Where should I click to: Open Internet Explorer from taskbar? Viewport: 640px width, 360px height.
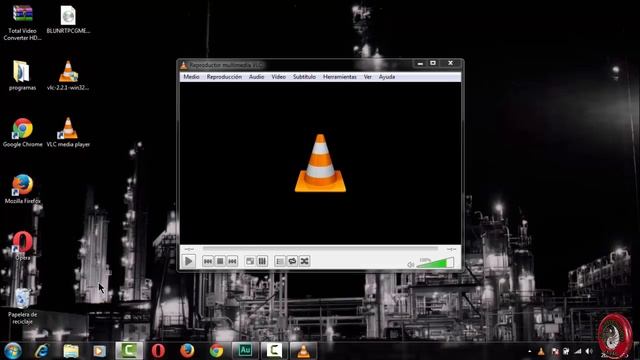tap(42, 351)
